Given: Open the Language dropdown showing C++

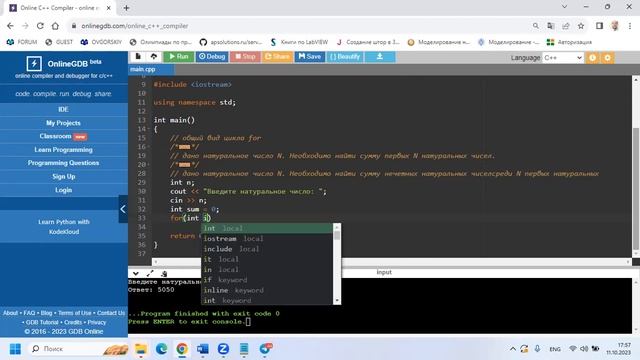Looking at the screenshot, I should [563, 58].
